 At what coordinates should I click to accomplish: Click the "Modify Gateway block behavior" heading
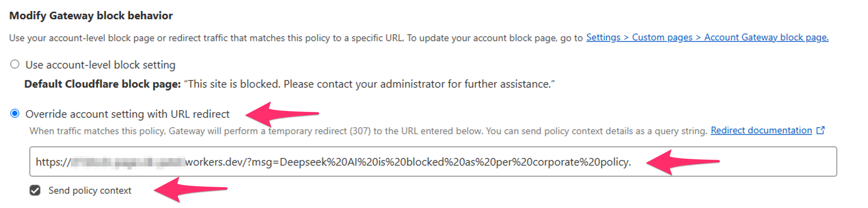click(91, 16)
